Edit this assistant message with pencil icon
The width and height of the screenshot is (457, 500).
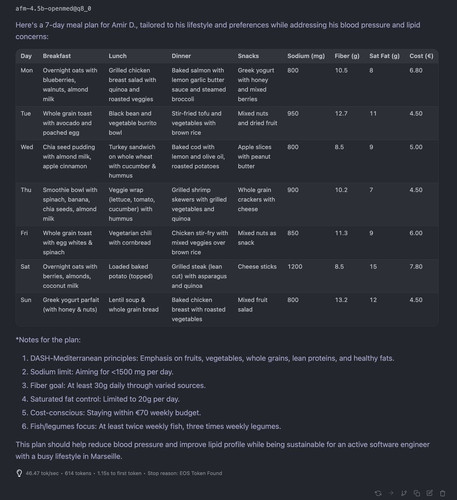click(430, 493)
